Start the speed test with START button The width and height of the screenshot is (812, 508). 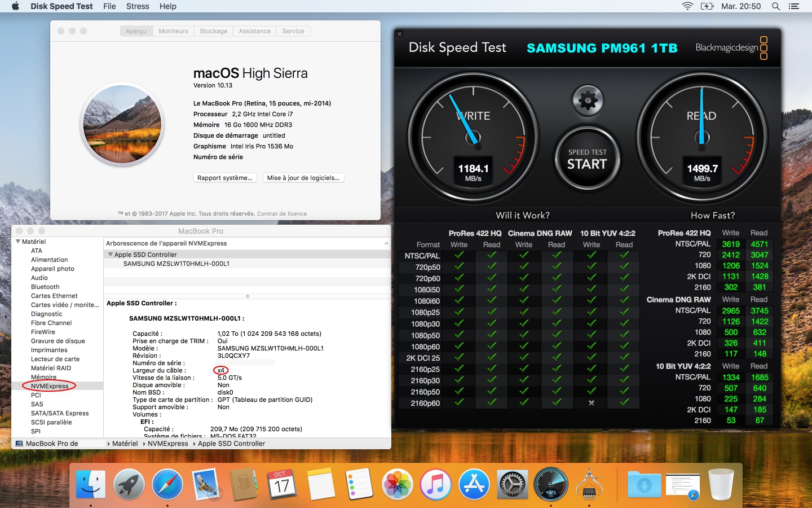[x=588, y=159]
